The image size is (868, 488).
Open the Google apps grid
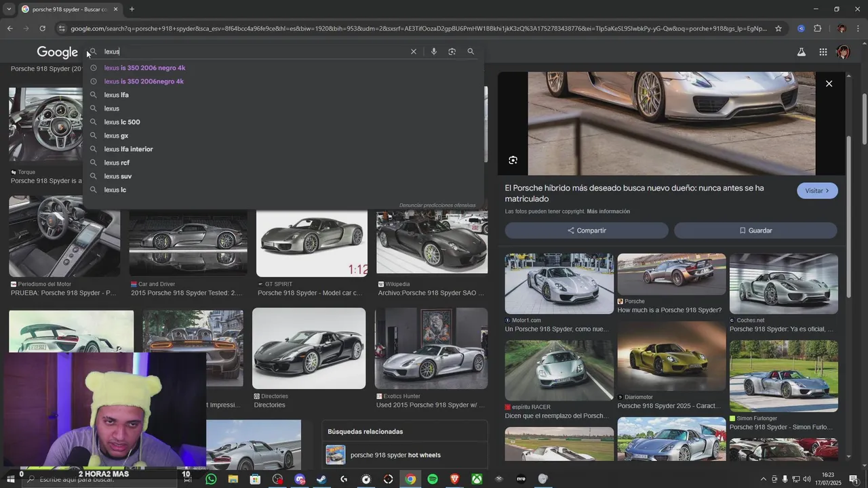[823, 52]
